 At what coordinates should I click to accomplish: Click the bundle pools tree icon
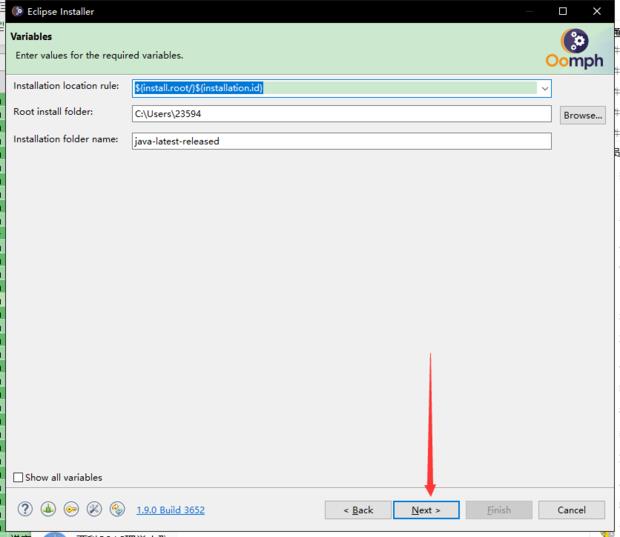[48, 509]
